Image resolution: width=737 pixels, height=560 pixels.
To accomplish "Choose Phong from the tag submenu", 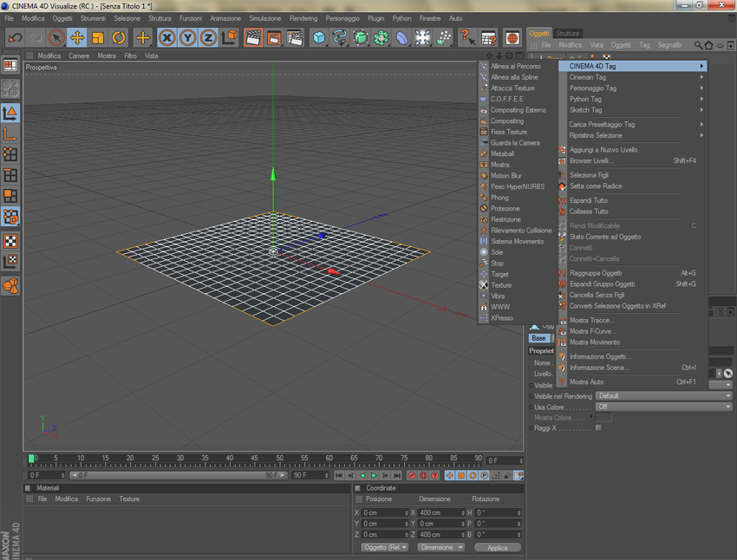I will [499, 198].
